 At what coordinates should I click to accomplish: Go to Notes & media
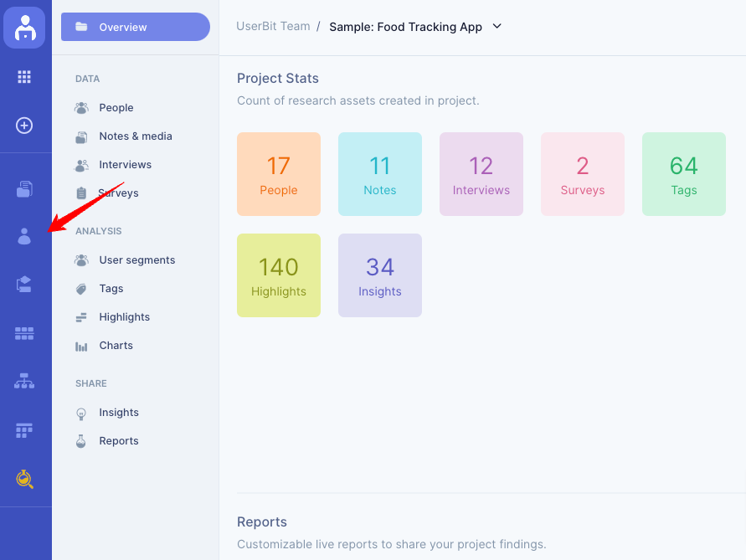[136, 136]
